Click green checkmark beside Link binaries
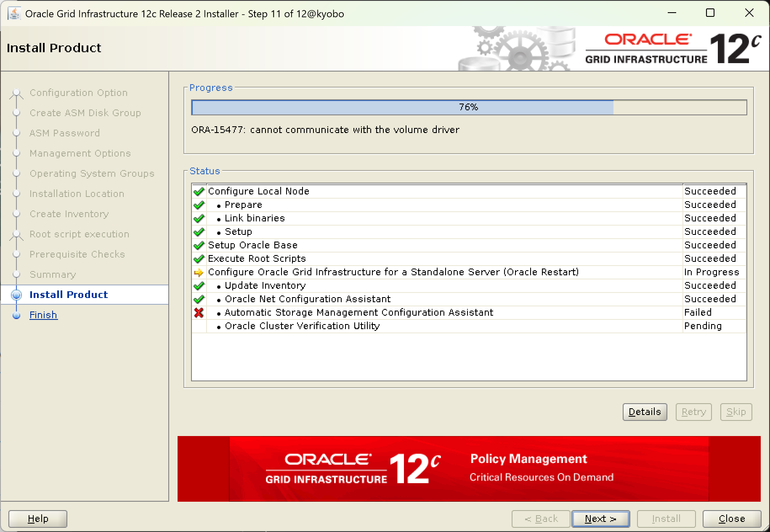 [x=199, y=218]
